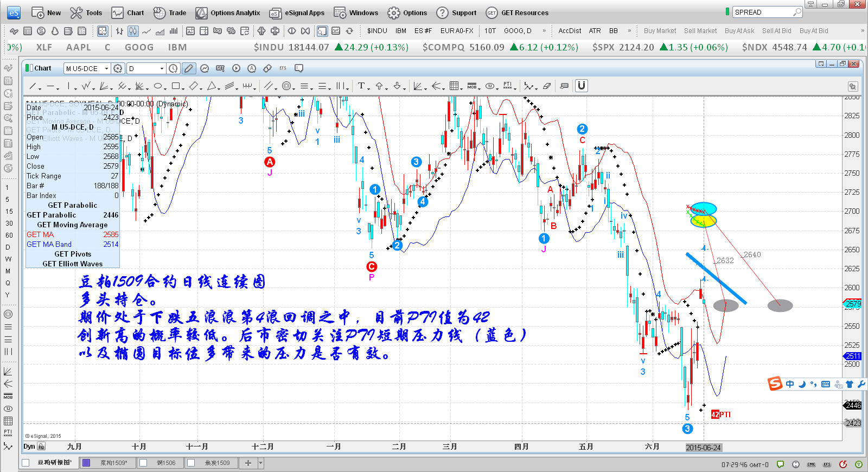Select the bar chart type icon
The image size is (868, 472).
119,31
